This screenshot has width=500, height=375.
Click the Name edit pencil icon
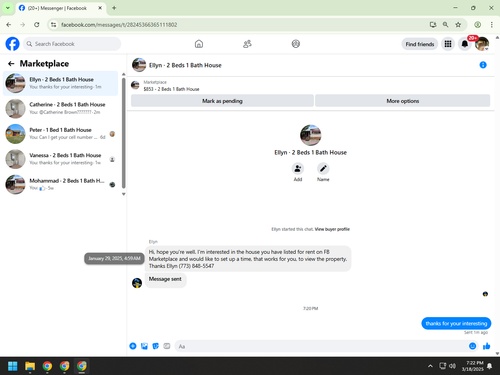(323, 169)
